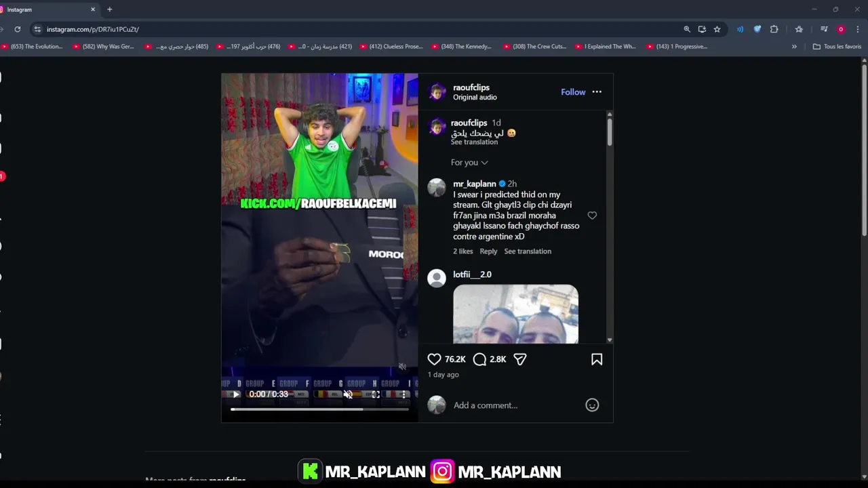868x488 pixels.
Task: Open video player more options menu
Action: (403, 394)
